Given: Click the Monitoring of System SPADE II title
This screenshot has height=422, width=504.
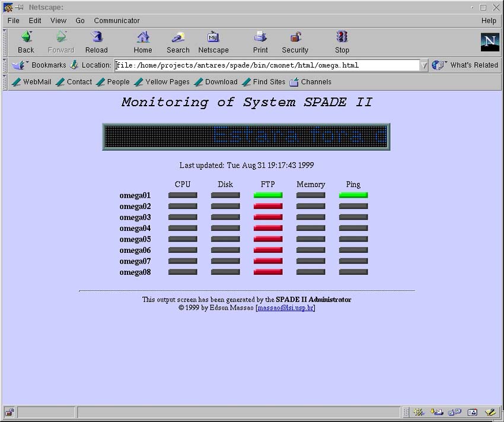Looking at the screenshot, I should coord(247,102).
